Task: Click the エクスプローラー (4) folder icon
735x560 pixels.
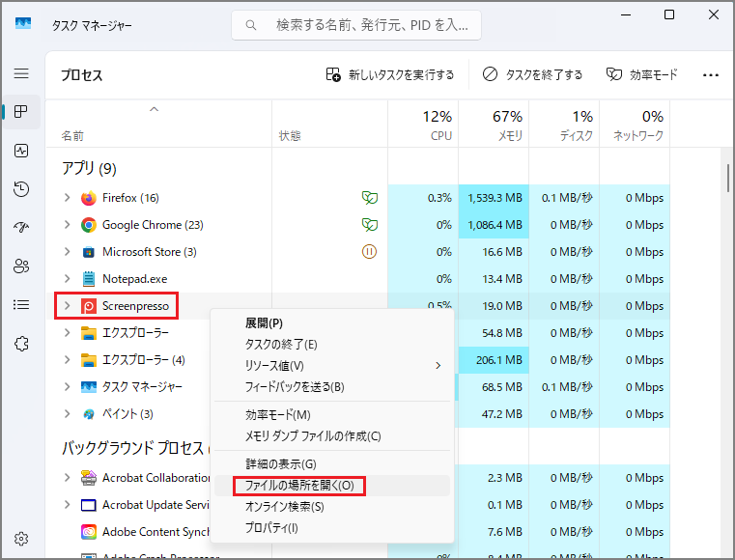Action: pyautogui.click(x=89, y=360)
